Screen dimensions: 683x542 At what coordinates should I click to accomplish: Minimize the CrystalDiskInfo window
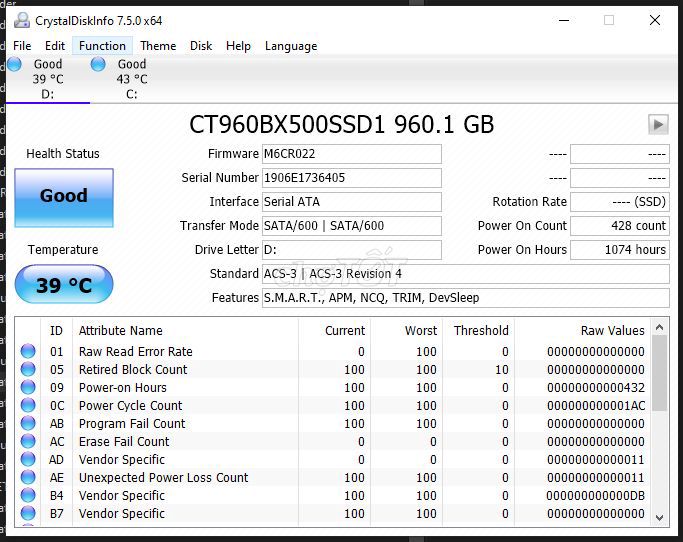click(564, 20)
